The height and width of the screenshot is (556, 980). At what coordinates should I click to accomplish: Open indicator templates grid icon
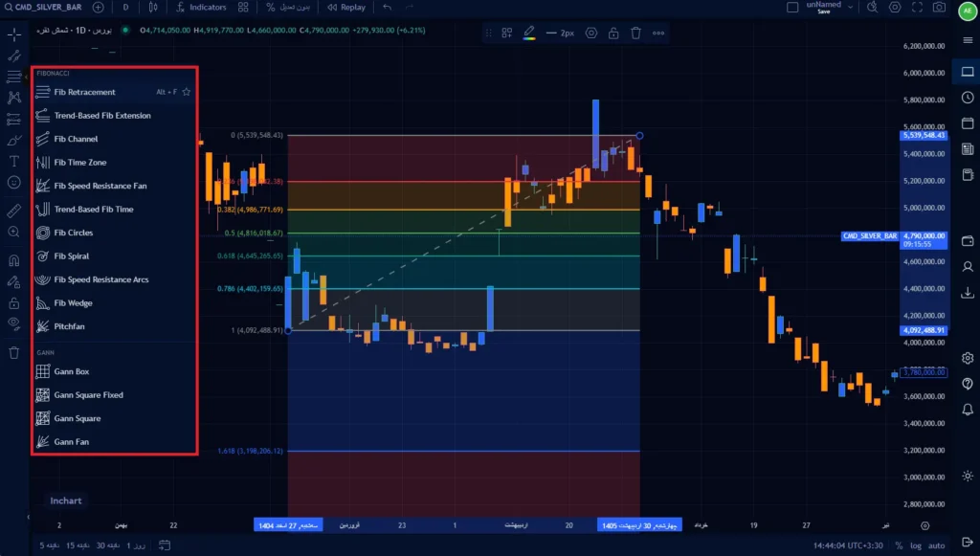click(243, 8)
